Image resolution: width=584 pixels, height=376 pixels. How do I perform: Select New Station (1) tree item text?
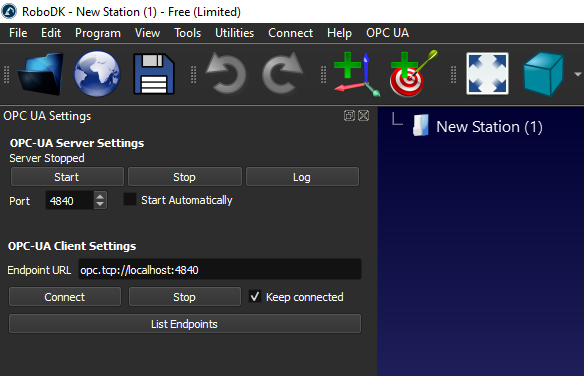click(x=489, y=127)
